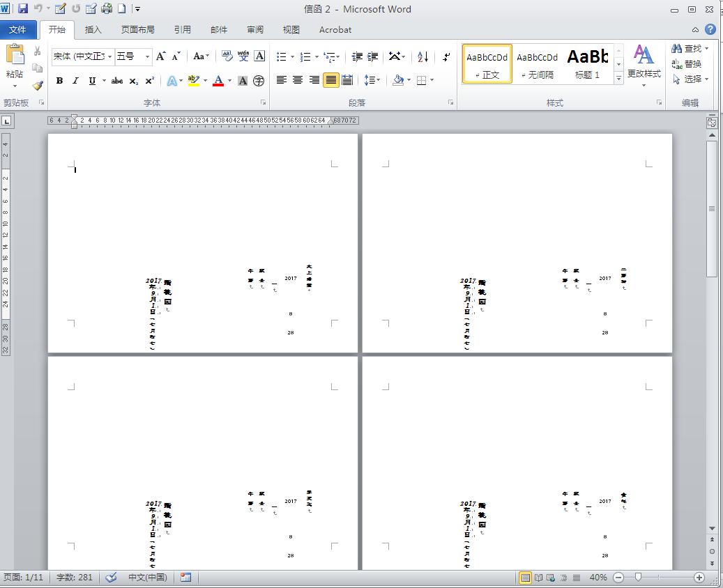Viewport: 723px width, 588px height.
Task: Switch to the 邮件 tab
Action: tap(219, 30)
